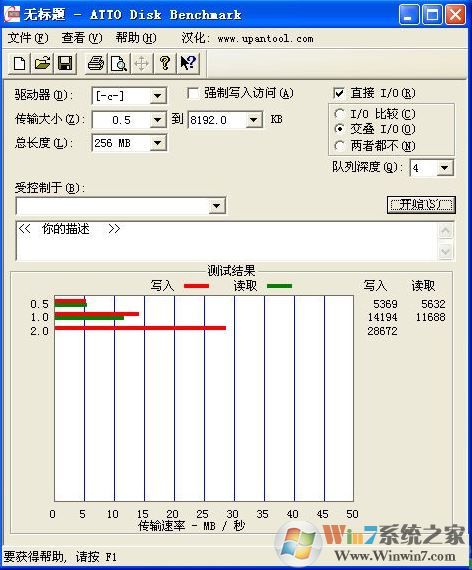Click the four-arrow move toolbar icon
The image size is (472, 570).
point(141,63)
